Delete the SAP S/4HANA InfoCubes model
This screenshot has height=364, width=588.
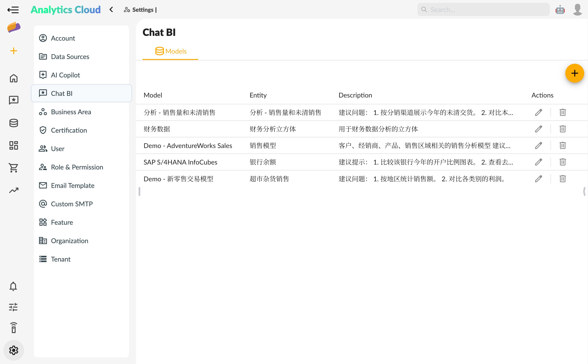[562, 162]
